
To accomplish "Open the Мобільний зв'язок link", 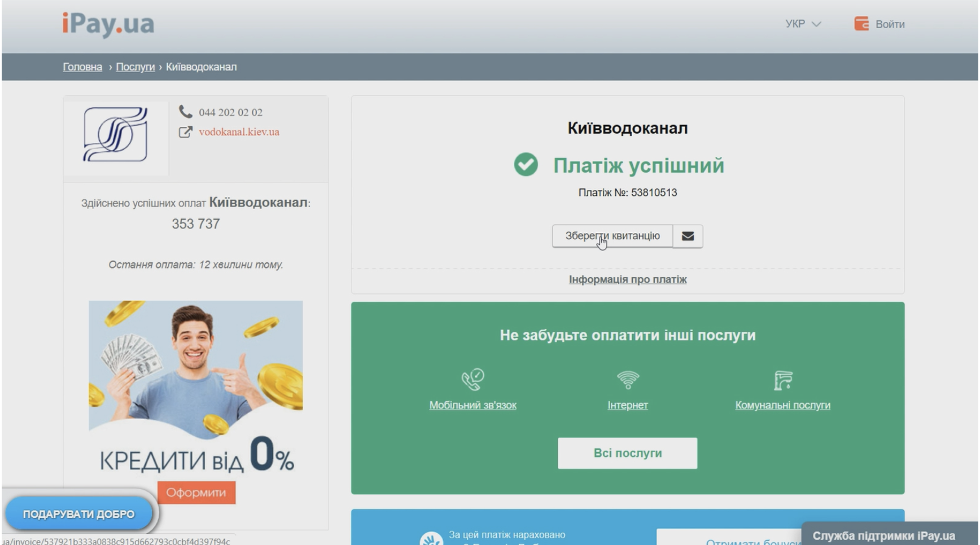I will [473, 405].
